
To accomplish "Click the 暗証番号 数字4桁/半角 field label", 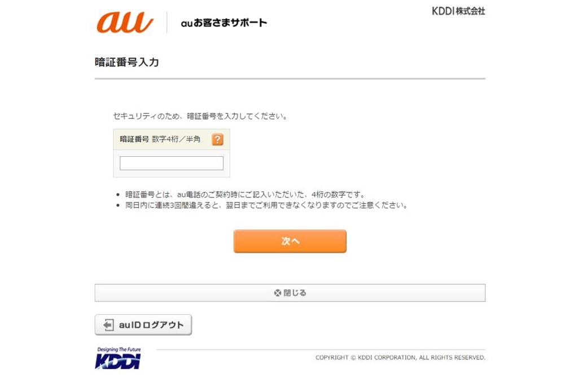I will point(160,139).
